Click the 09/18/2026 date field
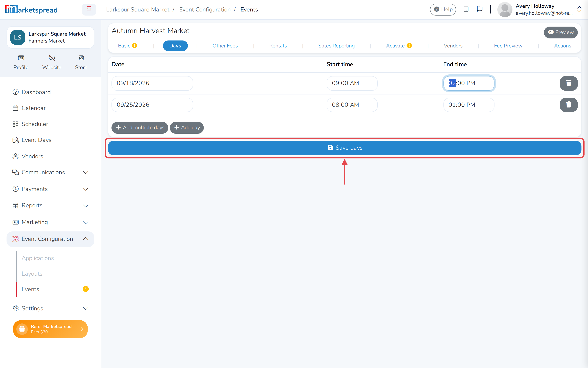 152,83
